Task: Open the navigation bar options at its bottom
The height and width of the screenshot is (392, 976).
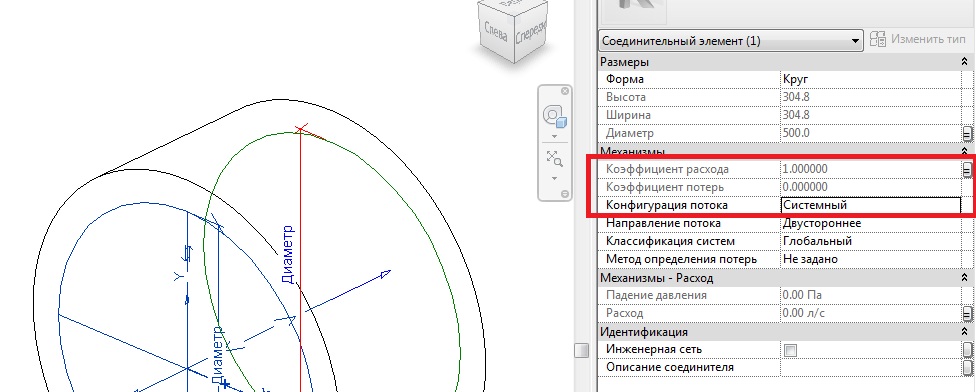Action: click(x=565, y=194)
